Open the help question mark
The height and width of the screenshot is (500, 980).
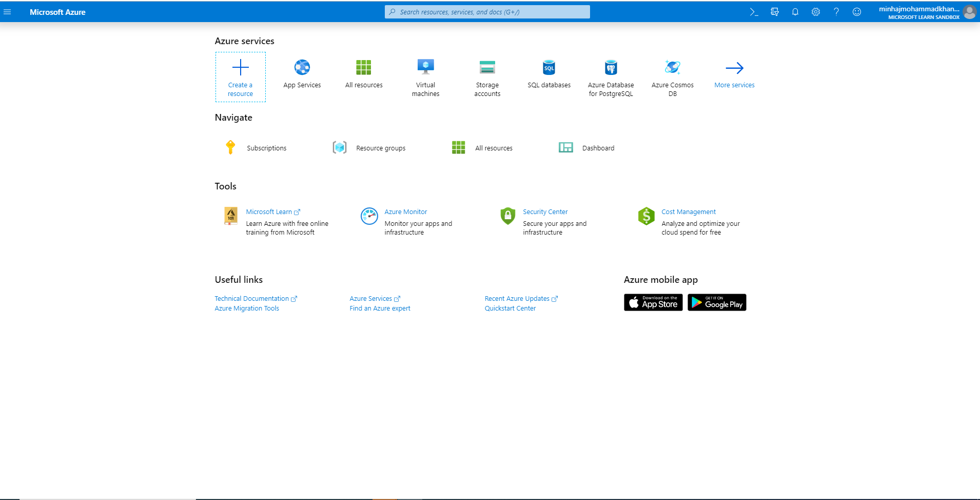coord(836,12)
